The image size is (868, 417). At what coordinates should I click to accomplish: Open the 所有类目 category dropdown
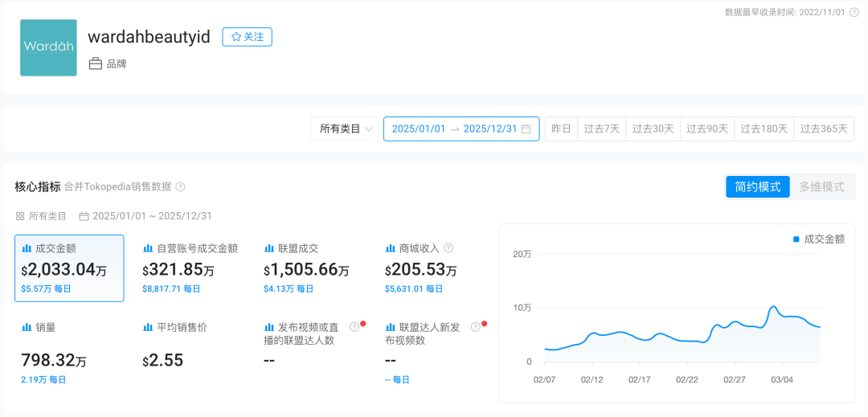pyautogui.click(x=344, y=129)
